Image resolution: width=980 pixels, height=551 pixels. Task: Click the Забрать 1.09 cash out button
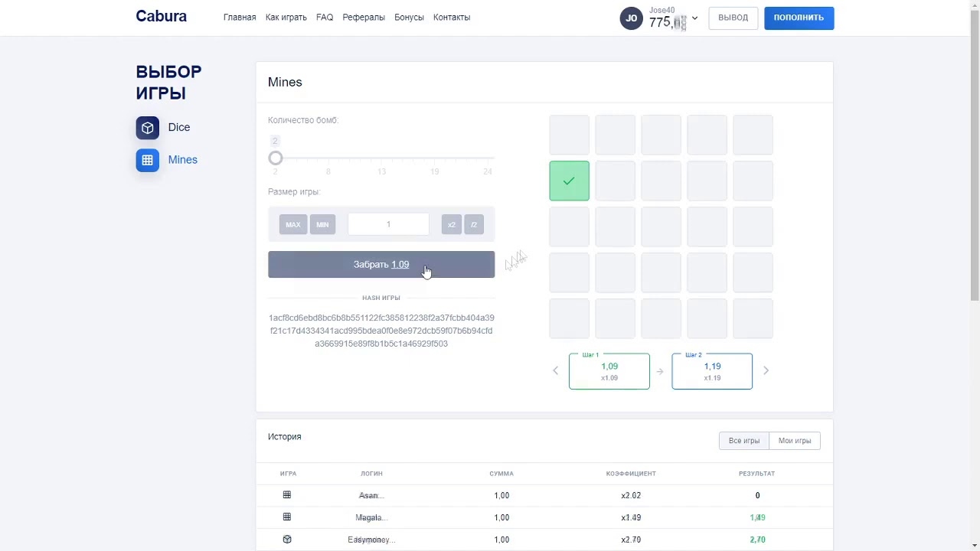tap(381, 265)
